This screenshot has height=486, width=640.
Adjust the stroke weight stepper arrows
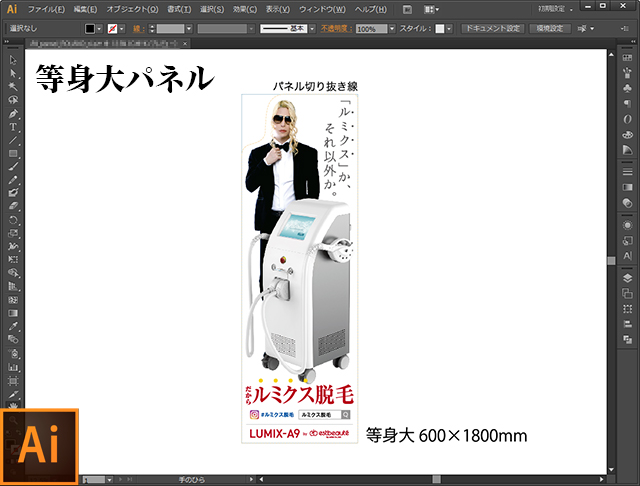pyautogui.click(x=152, y=29)
